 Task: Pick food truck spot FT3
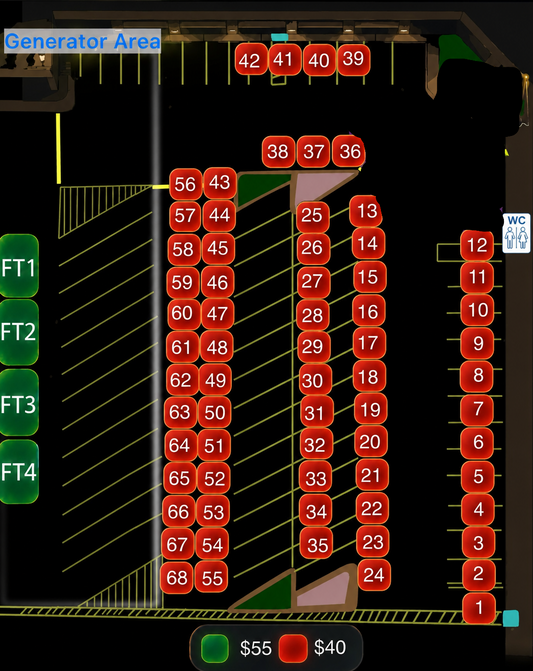pyautogui.click(x=19, y=402)
